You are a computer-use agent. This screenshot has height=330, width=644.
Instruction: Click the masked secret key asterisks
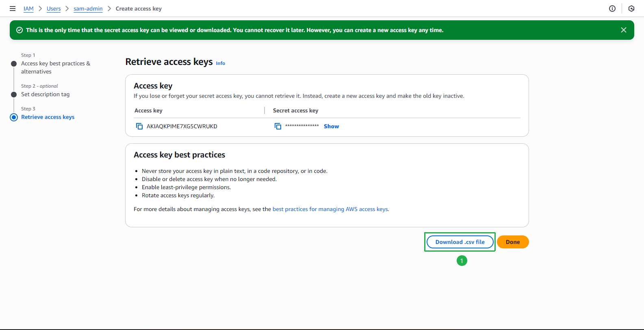coord(302,126)
